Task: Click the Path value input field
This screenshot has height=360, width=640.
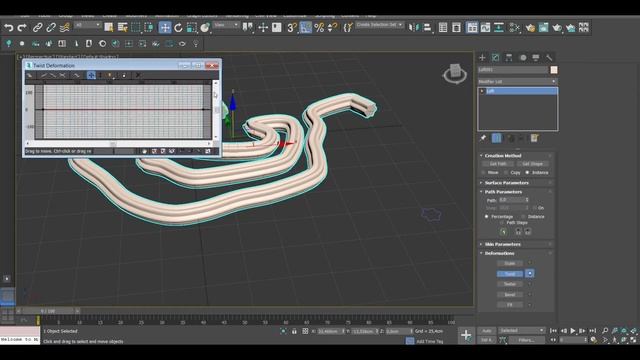Action: click(512, 200)
